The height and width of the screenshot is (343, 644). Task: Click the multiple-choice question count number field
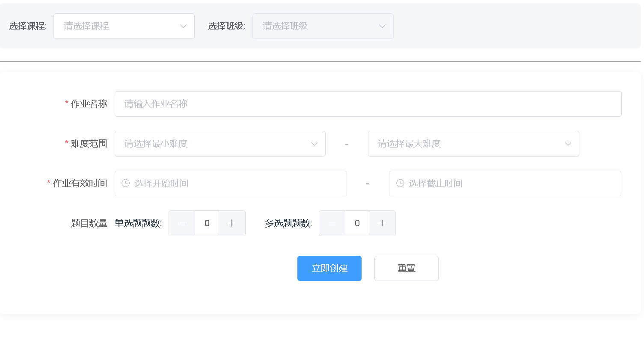pyautogui.click(x=357, y=223)
